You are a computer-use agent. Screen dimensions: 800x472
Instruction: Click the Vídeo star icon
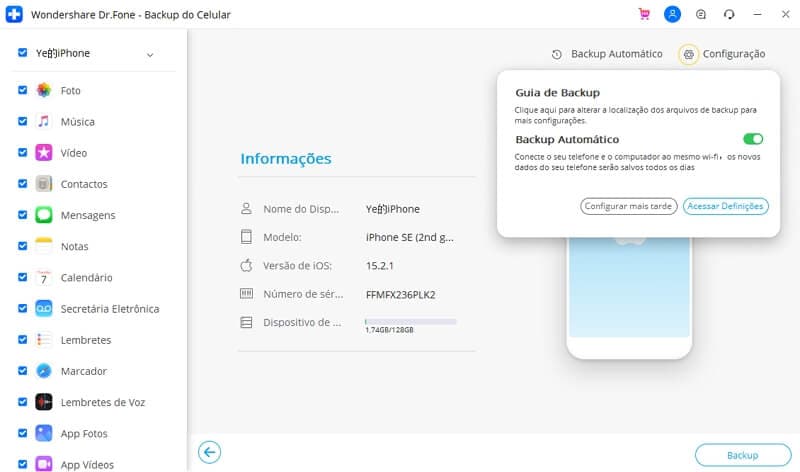pos(44,153)
